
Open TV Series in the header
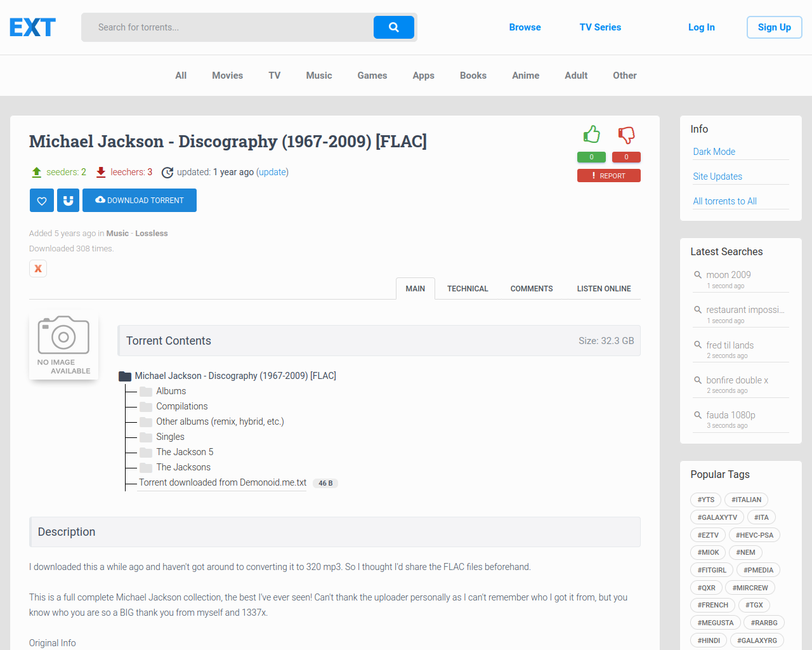600,27
